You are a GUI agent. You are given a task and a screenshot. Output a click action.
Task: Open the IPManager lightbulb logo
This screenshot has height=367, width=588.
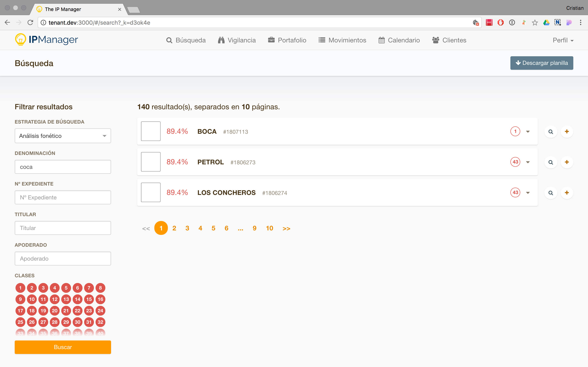(x=21, y=40)
